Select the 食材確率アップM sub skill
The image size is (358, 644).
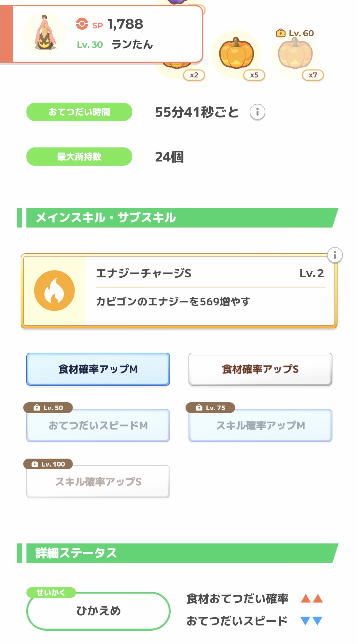(x=98, y=369)
